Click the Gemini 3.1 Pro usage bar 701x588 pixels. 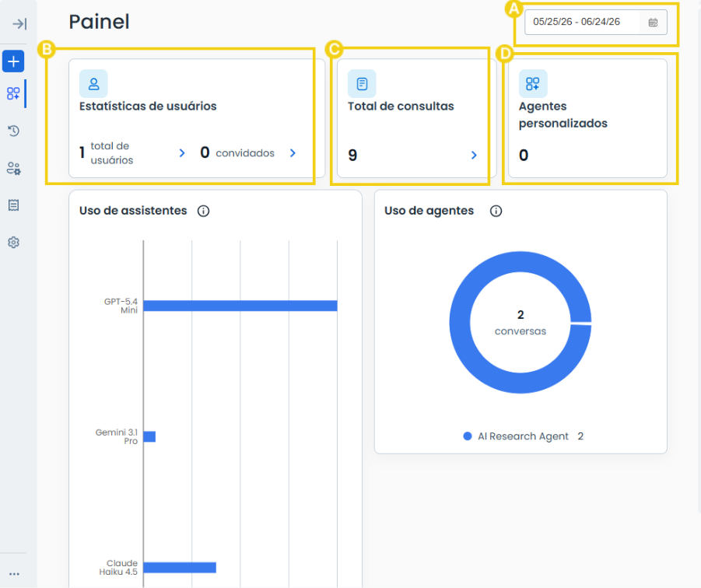click(x=149, y=436)
